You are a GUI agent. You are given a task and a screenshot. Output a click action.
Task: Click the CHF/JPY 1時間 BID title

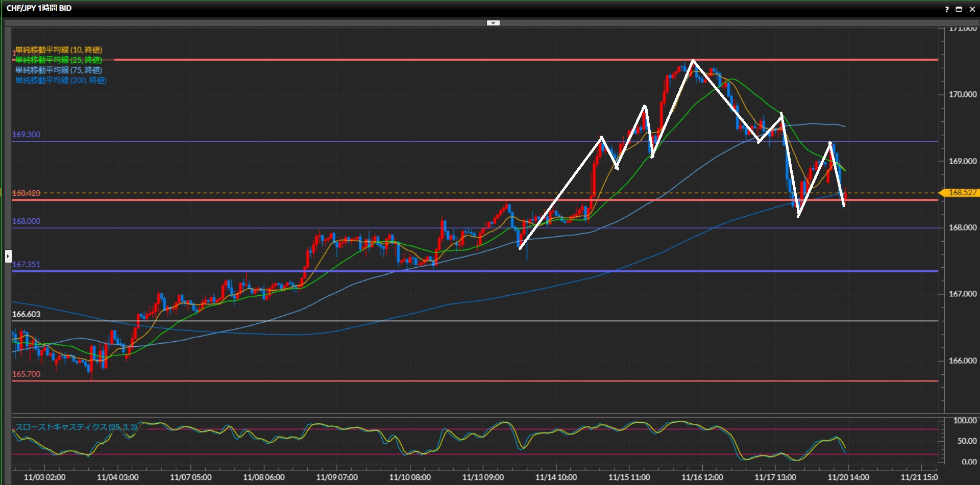[39, 8]
